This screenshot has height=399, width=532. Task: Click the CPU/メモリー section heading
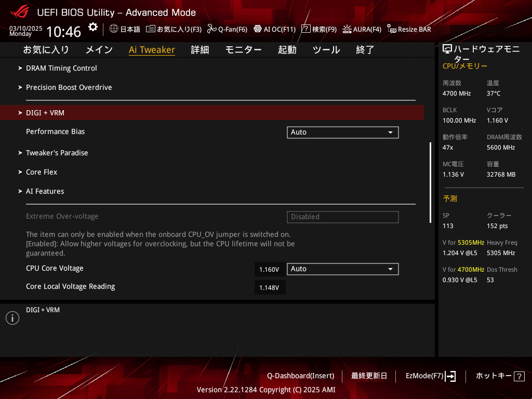(x=465, y=66)
